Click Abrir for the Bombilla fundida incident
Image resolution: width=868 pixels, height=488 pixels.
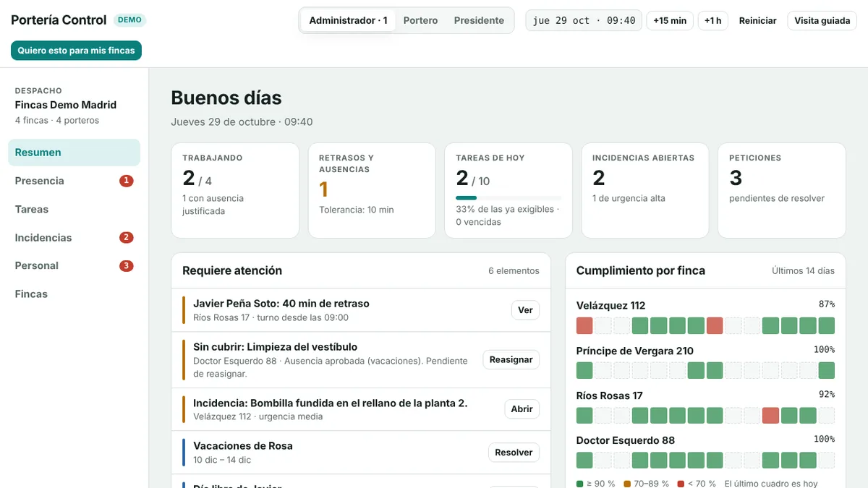pos(522,409)
